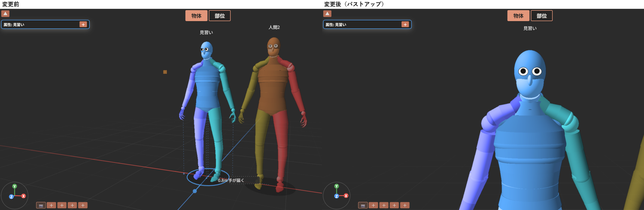Click last plus slot in 変更後 bottom row
644x210 pixels.
pyautogui.click(x=405, y=205)
